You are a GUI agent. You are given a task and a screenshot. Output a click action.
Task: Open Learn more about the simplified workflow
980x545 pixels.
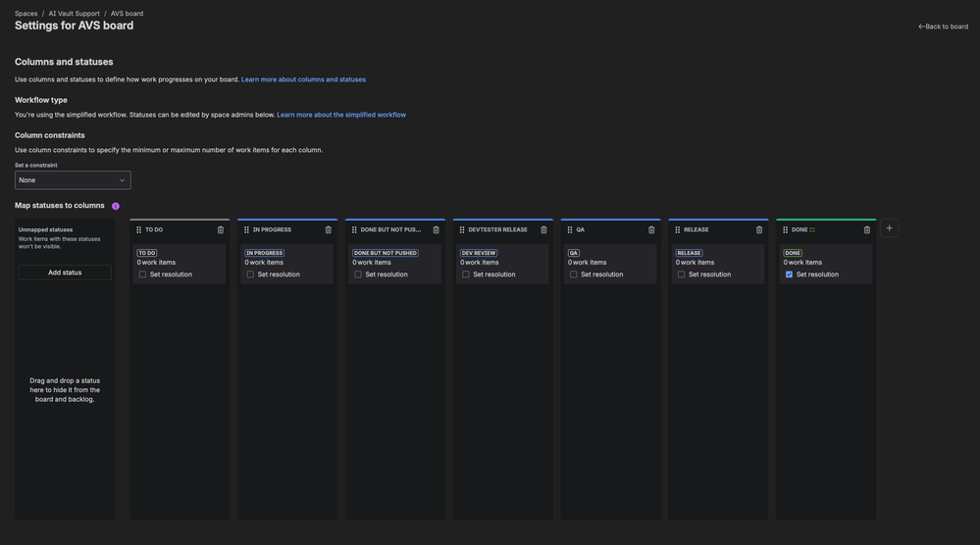[x=341, y=115]
